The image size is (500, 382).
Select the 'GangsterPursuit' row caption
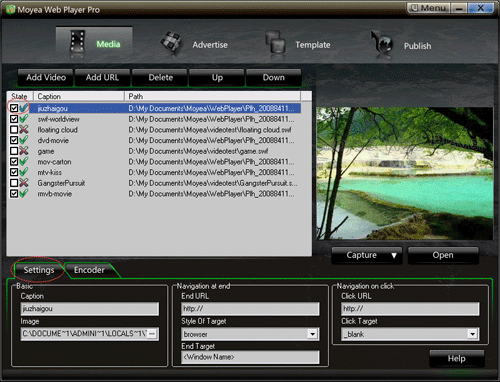(61, 183)
